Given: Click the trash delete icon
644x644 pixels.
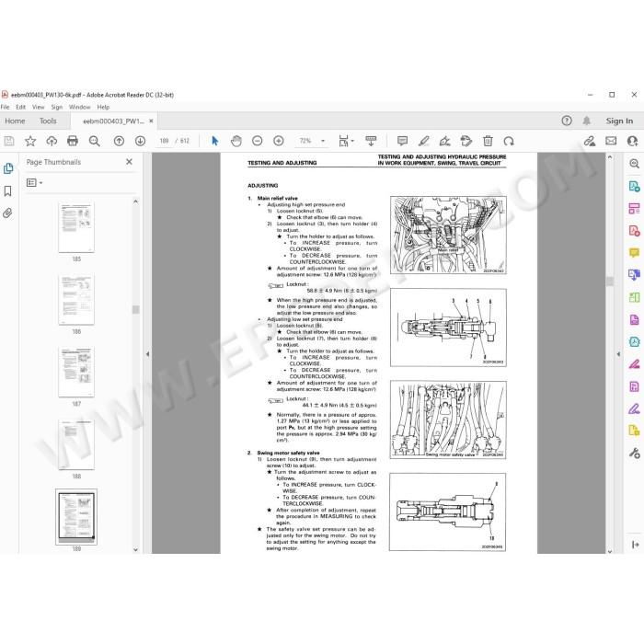Looking at the screenshot, I should coord(488,142).
